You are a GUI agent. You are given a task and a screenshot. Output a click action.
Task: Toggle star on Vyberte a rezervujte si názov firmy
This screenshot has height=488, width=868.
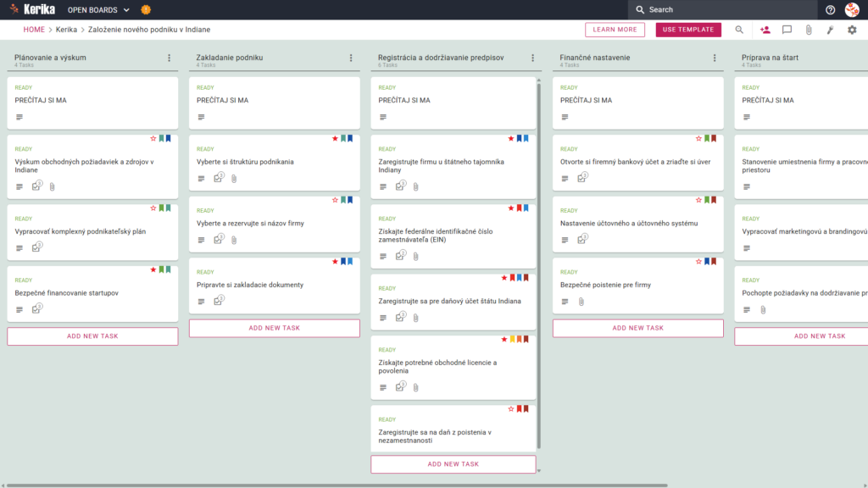pos(335,200)
